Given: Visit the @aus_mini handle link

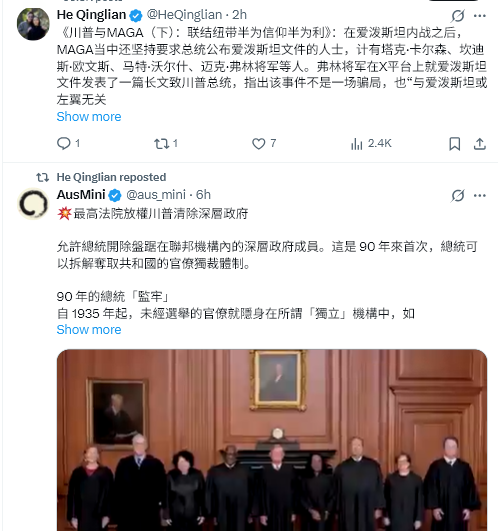Looking at the screenshot, I should [156, 195].
